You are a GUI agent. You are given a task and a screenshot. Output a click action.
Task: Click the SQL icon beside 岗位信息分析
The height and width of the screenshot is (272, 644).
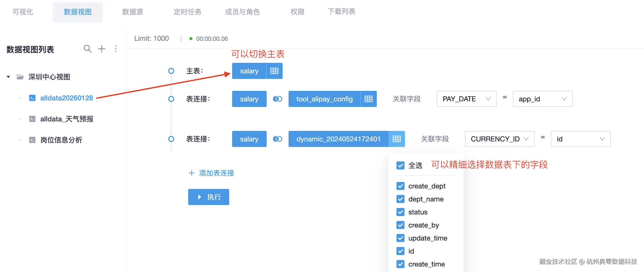pyautogui.click(x=32, y=140)
